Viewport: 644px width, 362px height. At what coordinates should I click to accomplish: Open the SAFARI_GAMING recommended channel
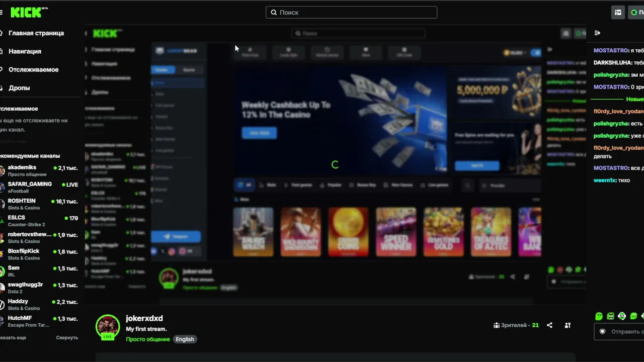[39, 188]
